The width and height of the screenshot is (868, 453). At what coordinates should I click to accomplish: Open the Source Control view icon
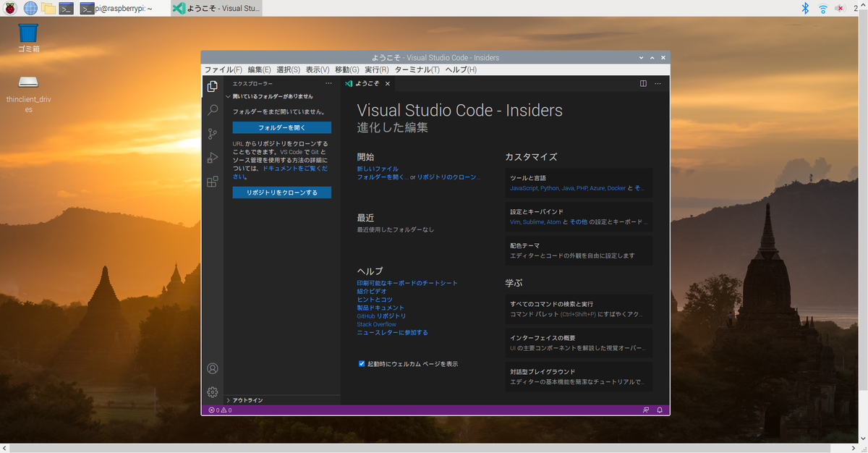coord(212,134)
